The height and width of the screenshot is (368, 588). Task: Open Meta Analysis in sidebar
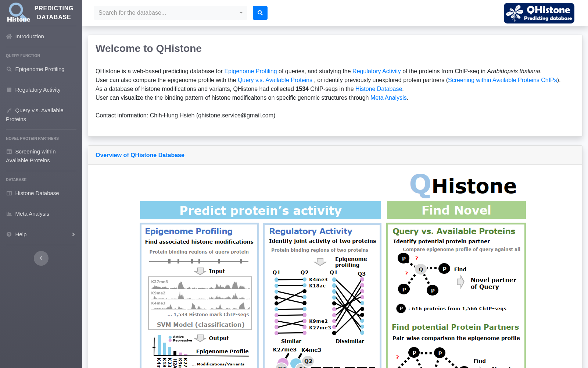tap(41, 214)
